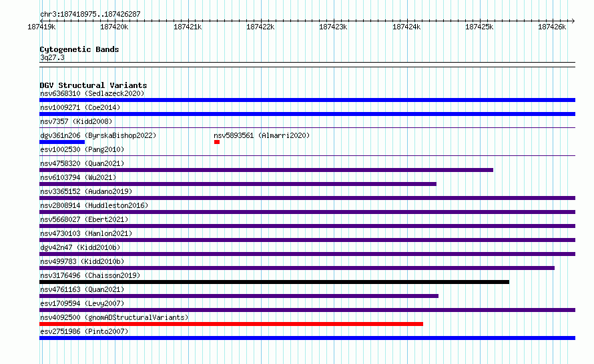Select the purple bar under esv1709594
This screenshot has width=594, height=364.
307,310
